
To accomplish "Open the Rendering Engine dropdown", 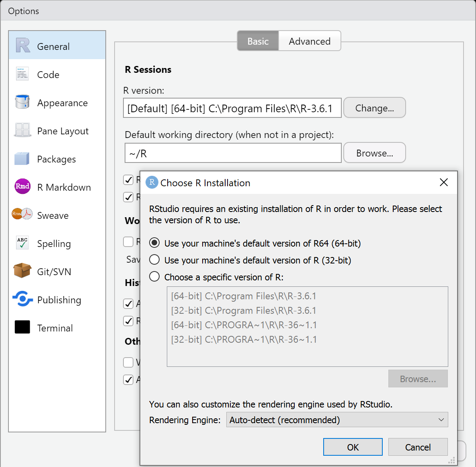I will [x=337, y=420].
